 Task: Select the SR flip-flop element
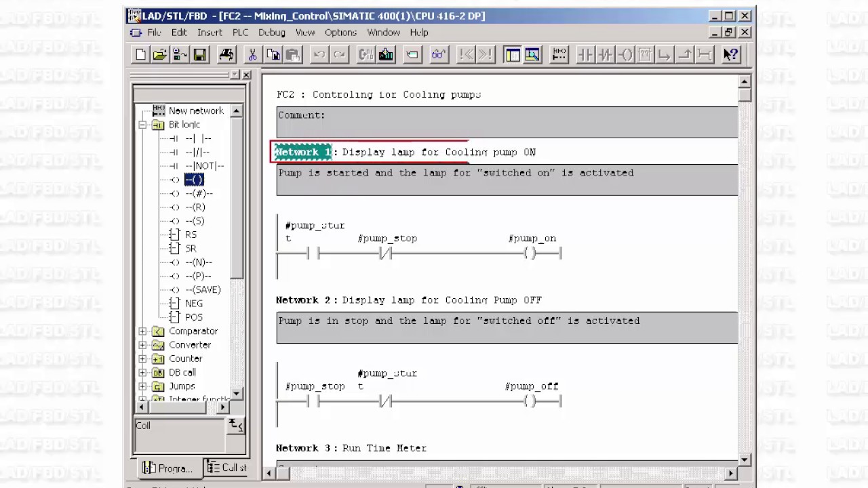tap(191, 249)
